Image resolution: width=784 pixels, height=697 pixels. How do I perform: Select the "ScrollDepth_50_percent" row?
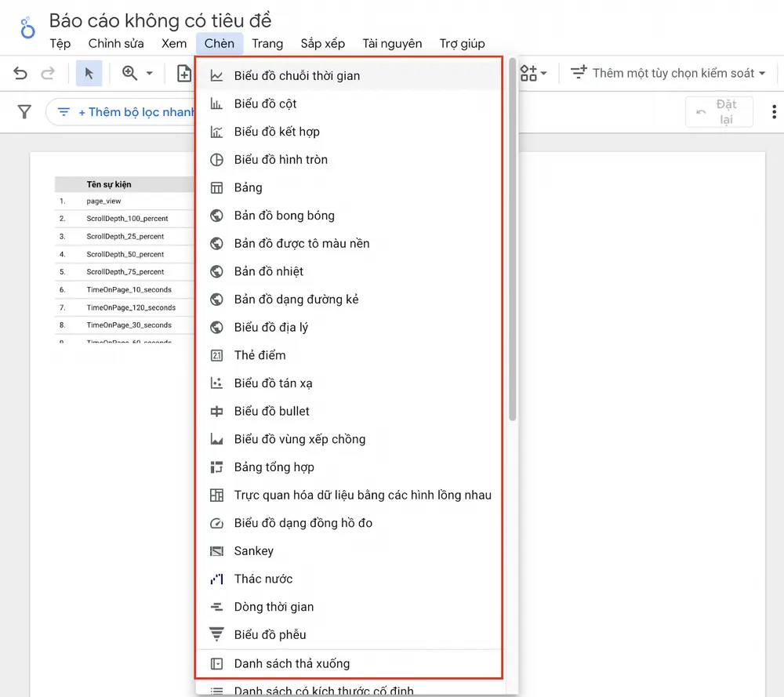124,255
